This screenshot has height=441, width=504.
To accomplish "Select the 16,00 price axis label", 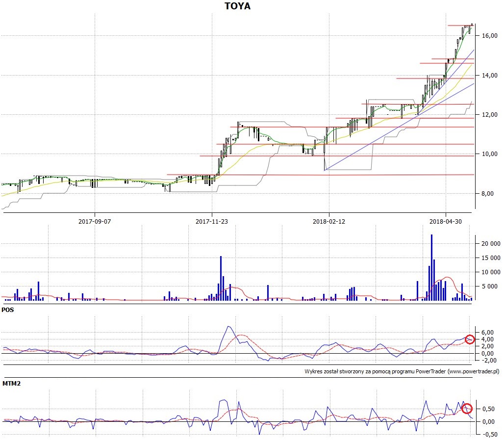I will coord(489,36).
